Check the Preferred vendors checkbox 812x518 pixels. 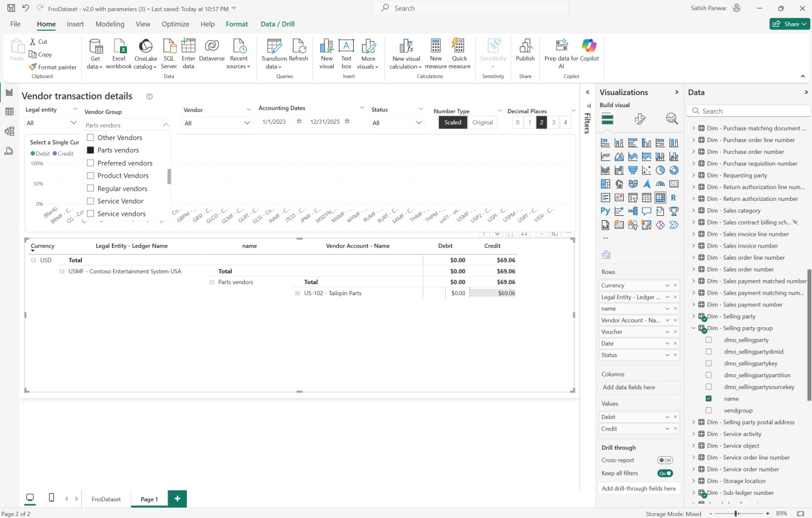pos(91,163)
